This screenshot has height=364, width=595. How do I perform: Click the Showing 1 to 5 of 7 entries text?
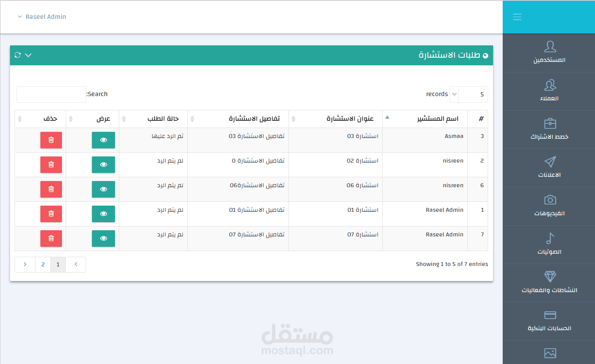(452, 264)
